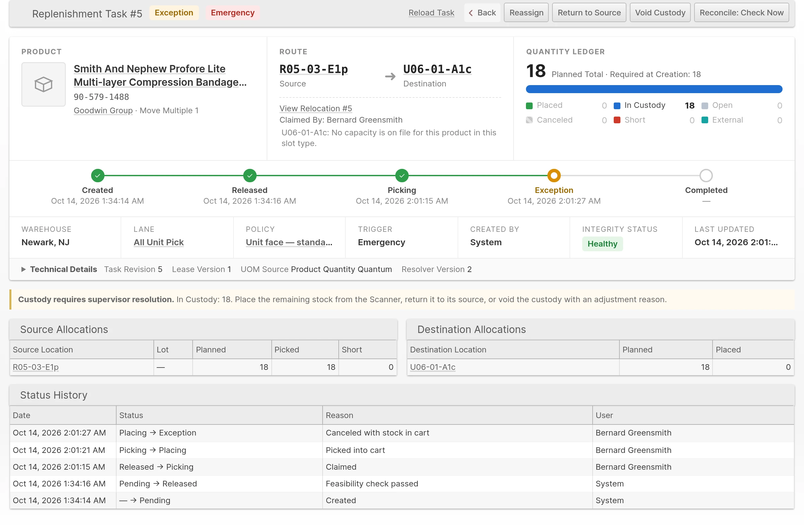Click the Status History Reason column header

(x=457, y=415)
